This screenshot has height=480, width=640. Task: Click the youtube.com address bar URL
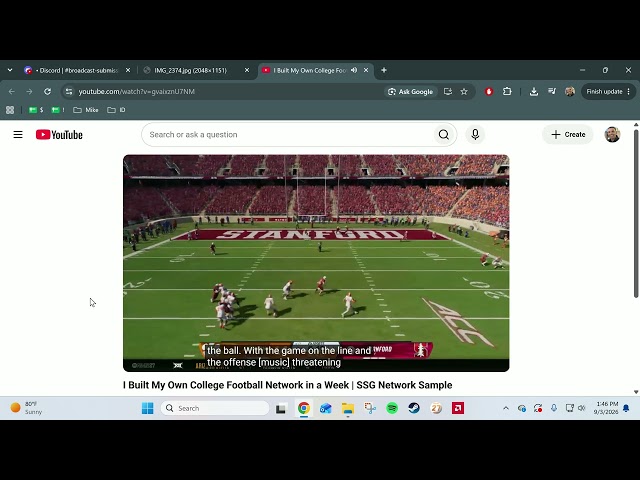tap(137, 91)
